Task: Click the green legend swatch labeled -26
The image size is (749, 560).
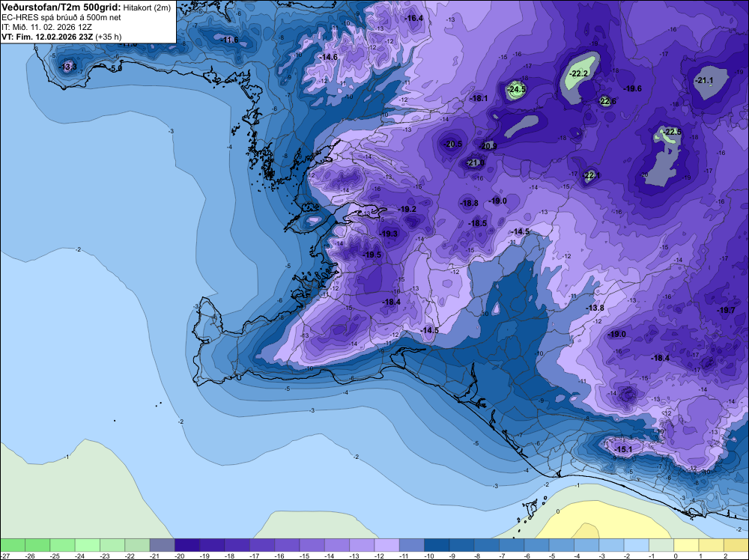Action: tap(37, 545)
